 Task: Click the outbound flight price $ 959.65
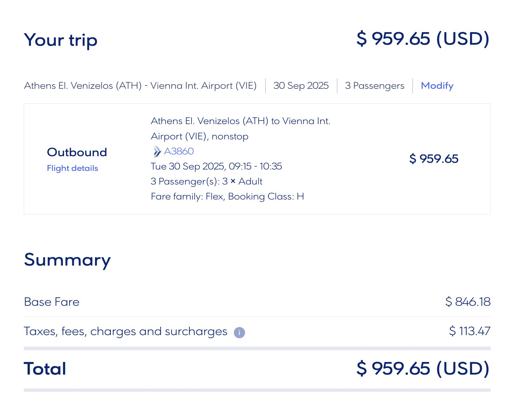pyautogui.click(x=433, y=159)
